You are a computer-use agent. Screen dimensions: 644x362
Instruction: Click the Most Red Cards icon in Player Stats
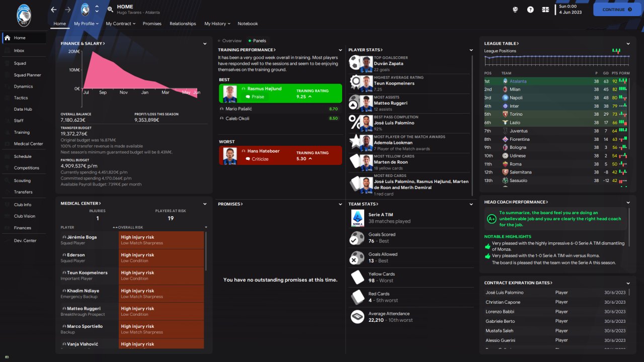356,184
